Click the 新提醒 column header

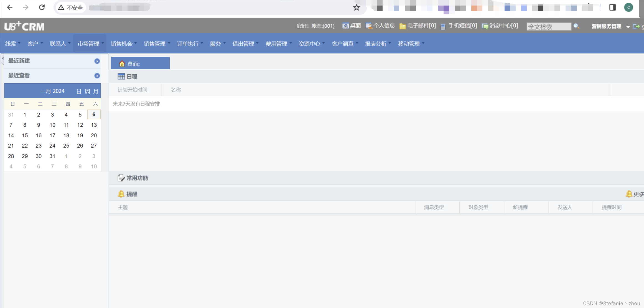[520, 207]
